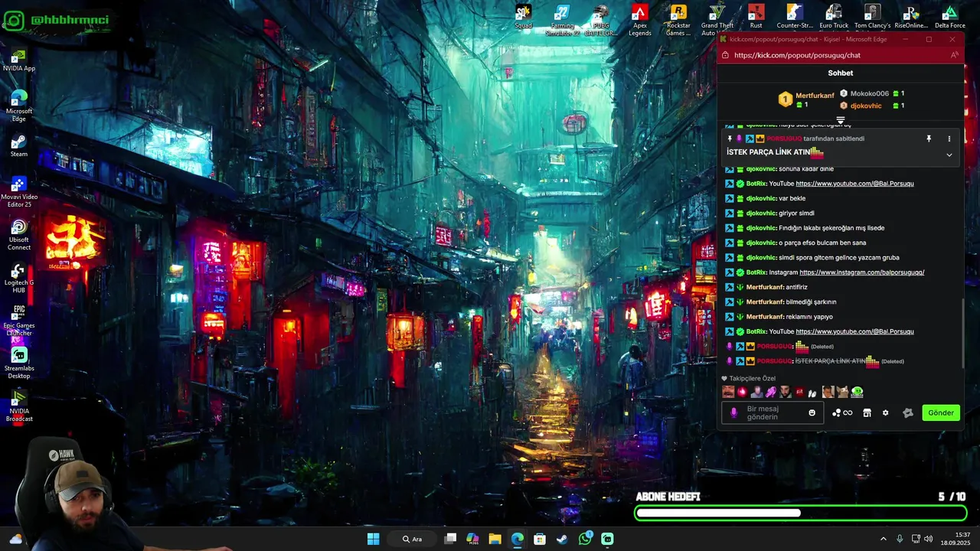Click the Mokoko006 leaderboard name
The height and width of the screenshot is (551, 980).
point(870,93)
